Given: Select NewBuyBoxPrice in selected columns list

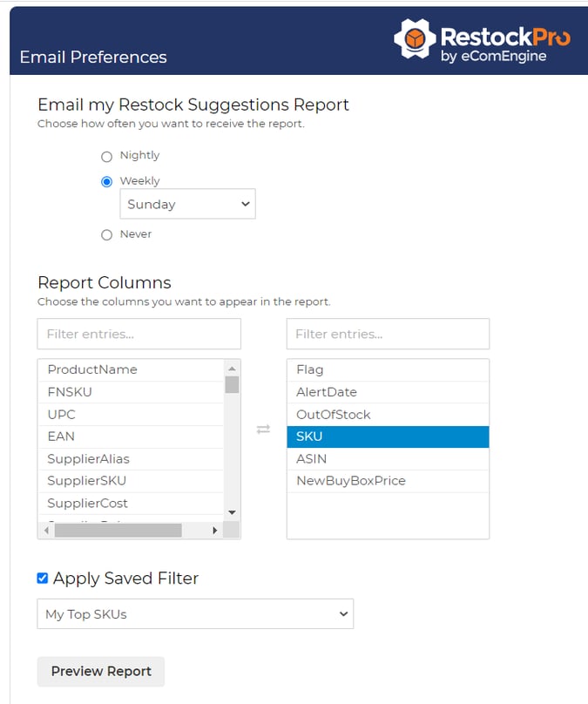Looking at the screenshot, I should point(388,481).
